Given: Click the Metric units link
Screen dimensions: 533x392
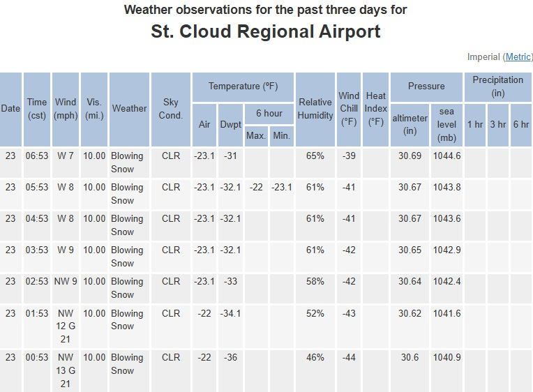Looking at the screenshot, I should point(518,56).
